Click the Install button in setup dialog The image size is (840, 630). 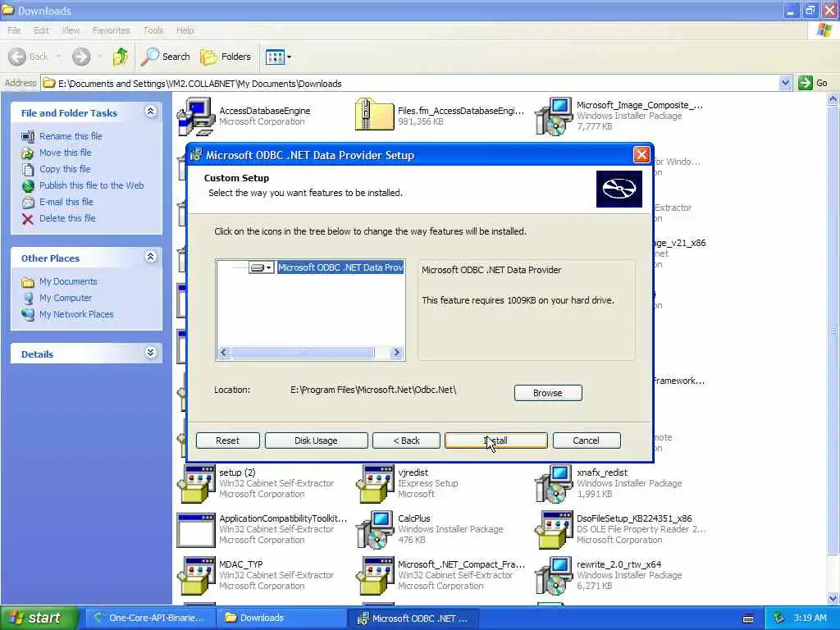coord(496,441)
